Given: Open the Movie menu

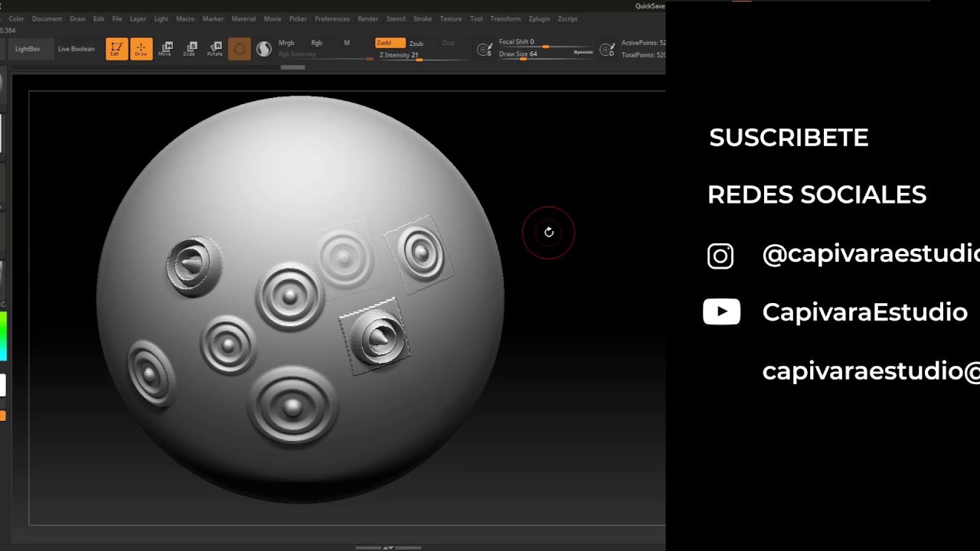Looking at the screenshot, I should point(272,18).
